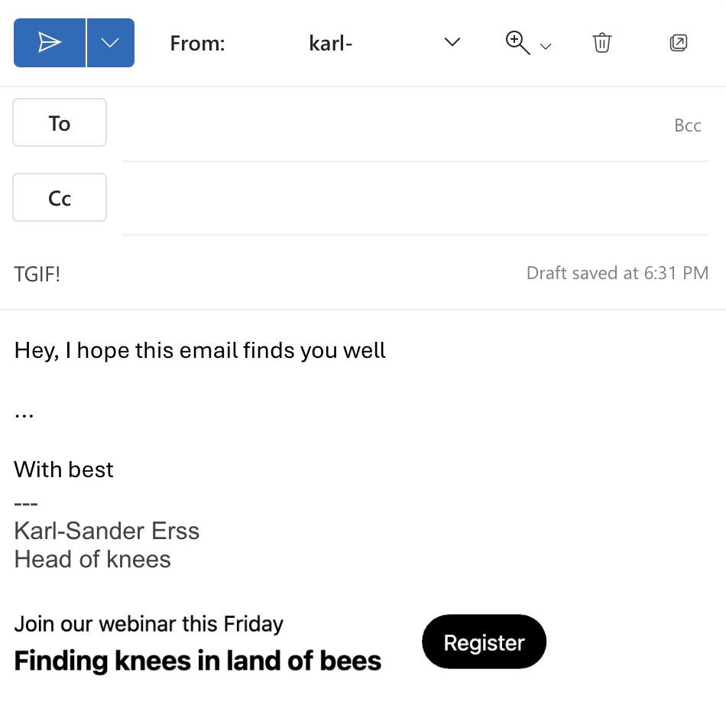This screenshot has width=726, height=728.
Task: Open the To recipient picker
Action: (59, 122)
